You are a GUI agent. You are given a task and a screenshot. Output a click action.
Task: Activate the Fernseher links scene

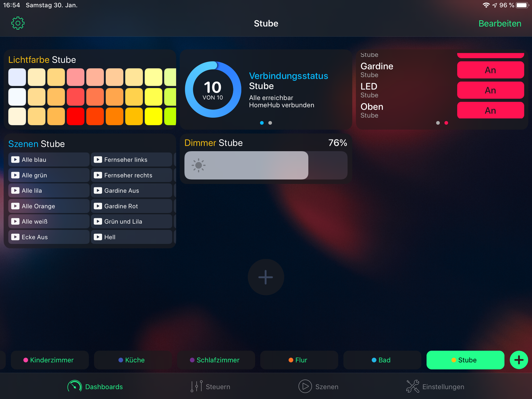click(x=131, y=160)
